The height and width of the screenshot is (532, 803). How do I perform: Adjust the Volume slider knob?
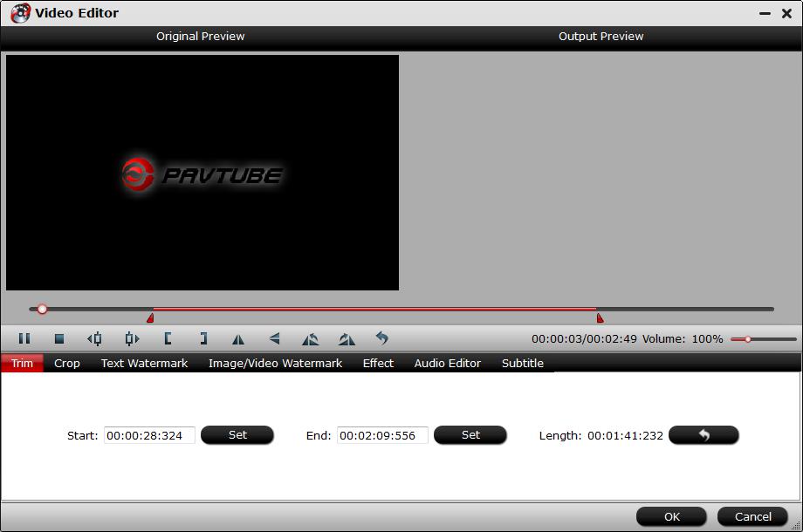click(748, 339)
